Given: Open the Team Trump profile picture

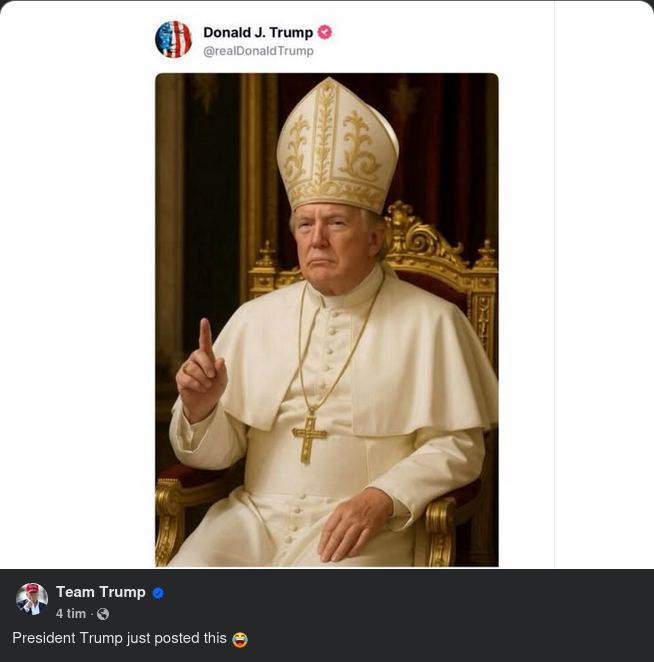Looking at the screenshot, I should click(32, 599).
